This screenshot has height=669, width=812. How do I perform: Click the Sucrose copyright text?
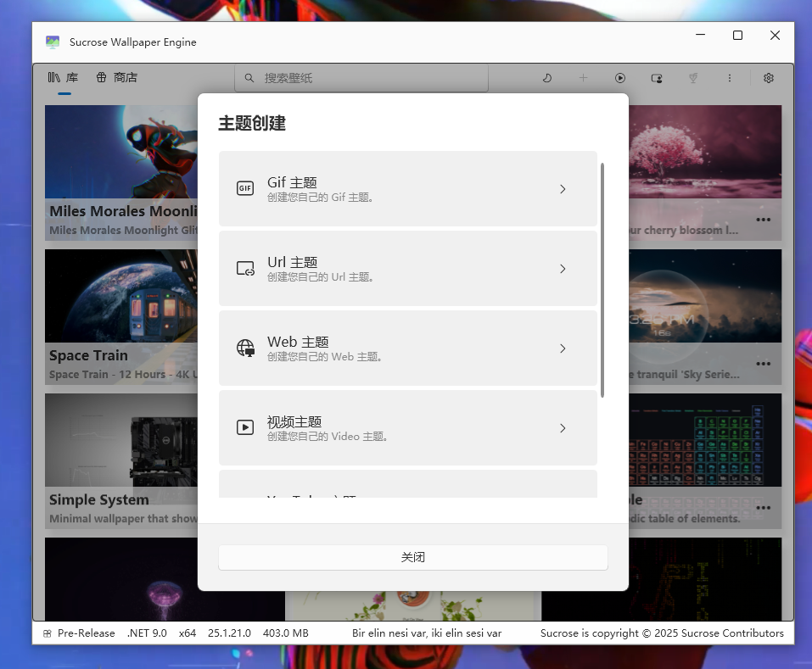click(662, 633)
